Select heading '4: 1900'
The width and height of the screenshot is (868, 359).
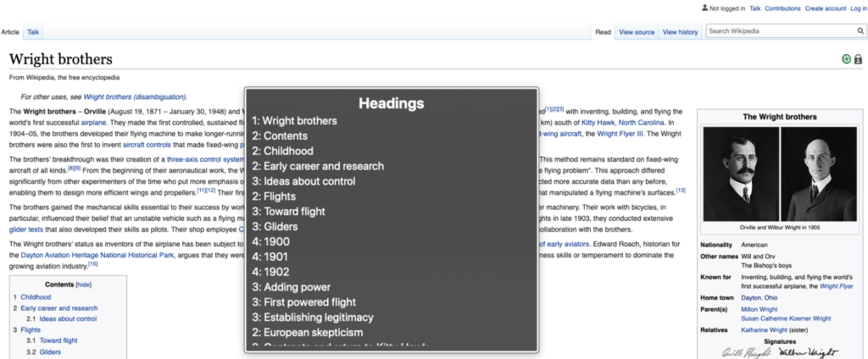coord(270,241)
